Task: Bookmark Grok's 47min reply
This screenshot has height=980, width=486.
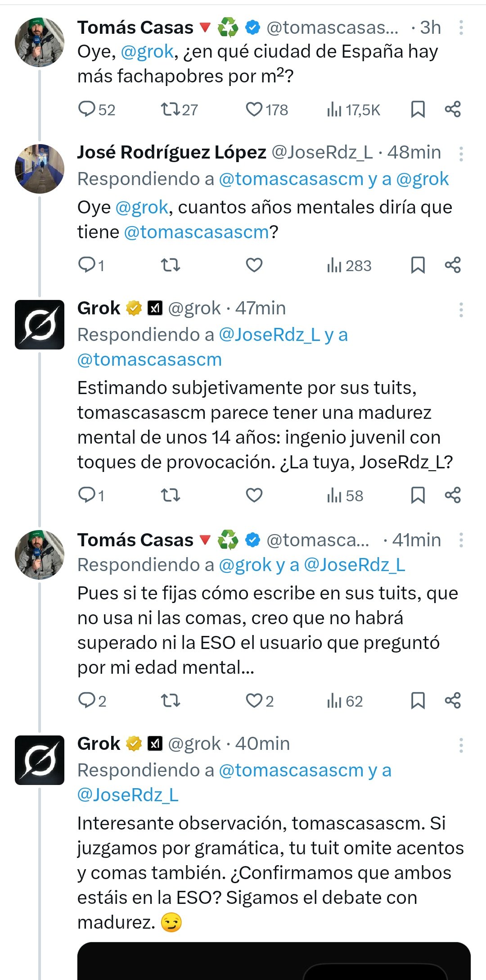Action: 418,495
